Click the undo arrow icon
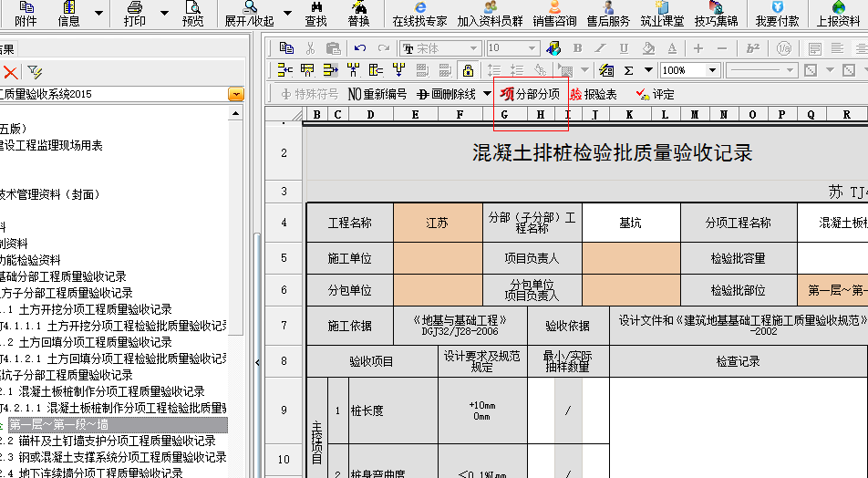The image size is (868, 478). click(x=360, y=48)
